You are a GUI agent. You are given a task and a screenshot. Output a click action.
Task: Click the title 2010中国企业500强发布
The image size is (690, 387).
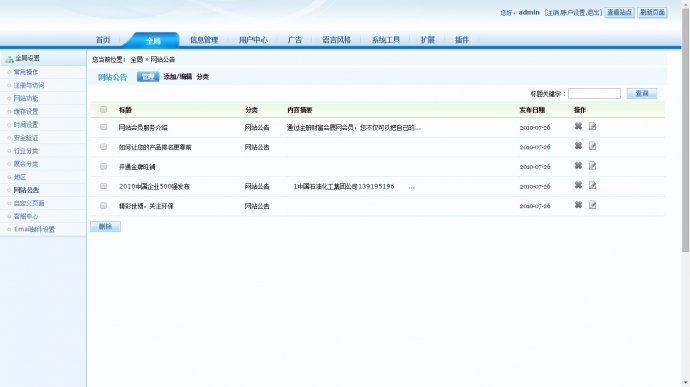pyautogui.click(x=154, y=187)
